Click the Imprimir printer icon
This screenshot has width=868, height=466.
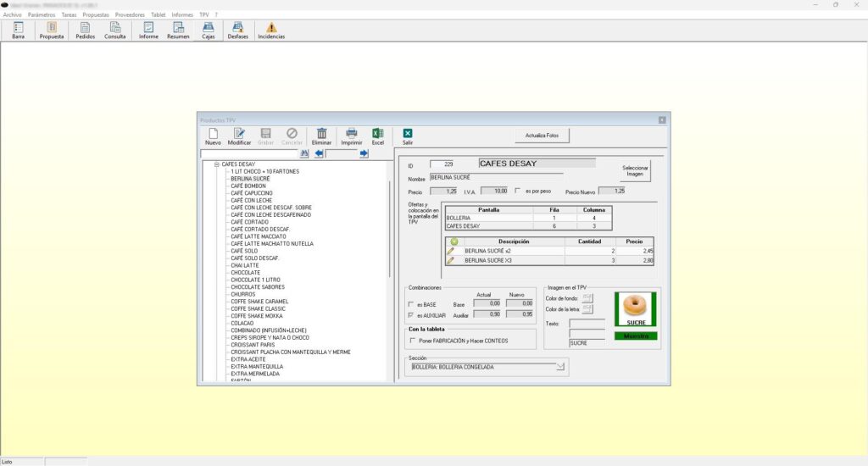(x=351, y=134)
